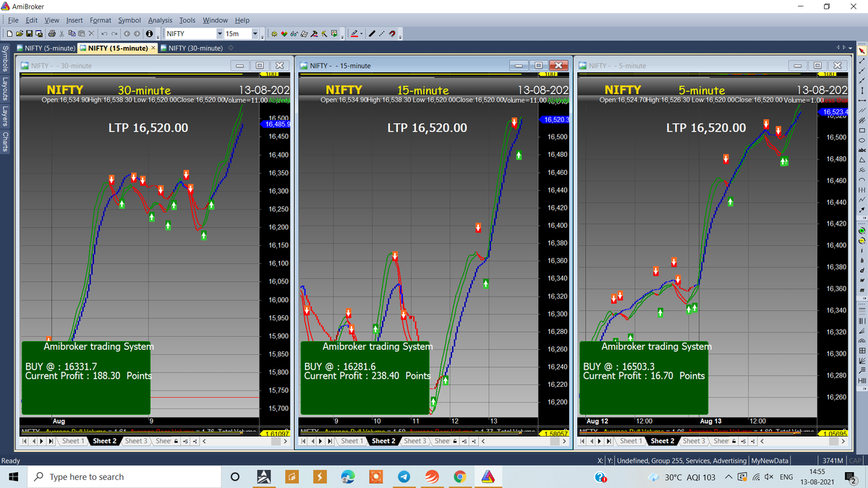Open Telegram from the taskbar
The image size is (868, 488).
tap(404, 477)
